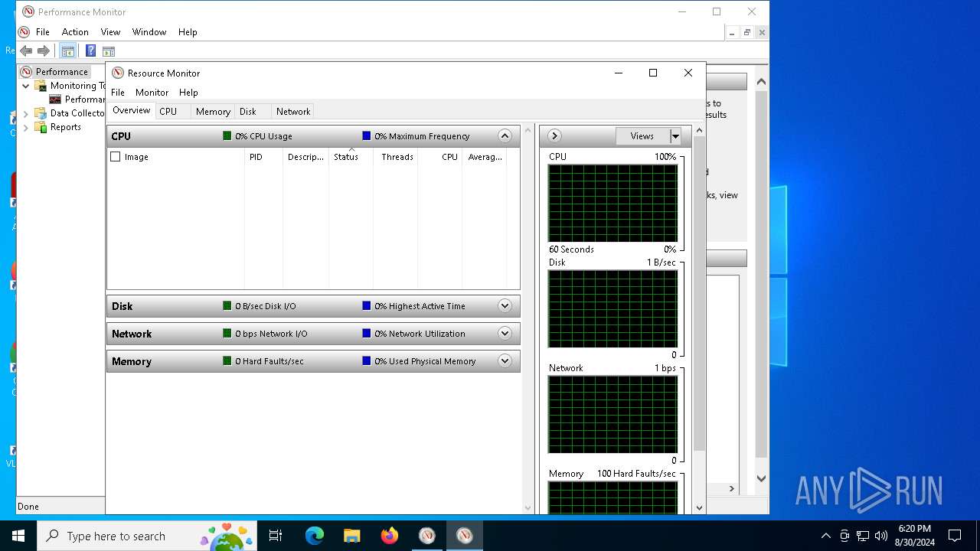Switch to Resource Monitor taskbar button
Screen dimensions: 980x551
click(x=465, y=536)
